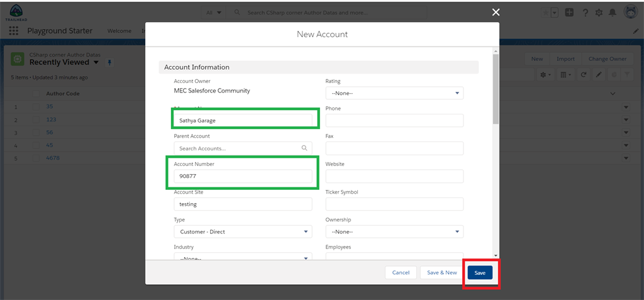
Task: Open the help question mark icon
Action: 586,13
